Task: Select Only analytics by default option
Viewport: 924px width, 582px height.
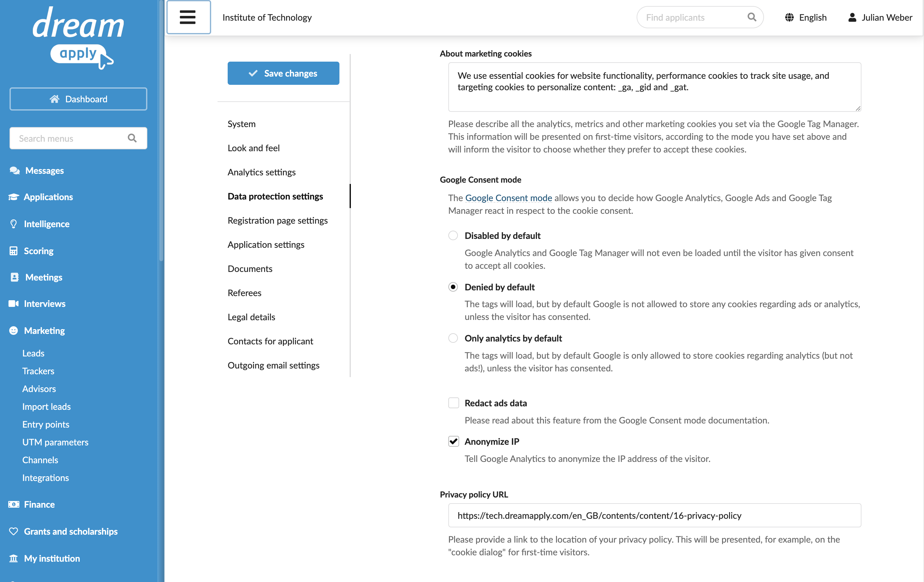Action: 453,338
